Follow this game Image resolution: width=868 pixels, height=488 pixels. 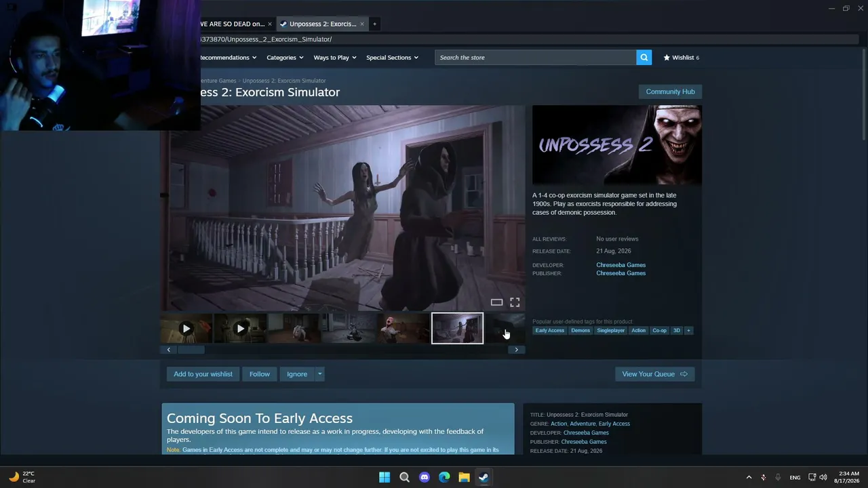point(259,374)
